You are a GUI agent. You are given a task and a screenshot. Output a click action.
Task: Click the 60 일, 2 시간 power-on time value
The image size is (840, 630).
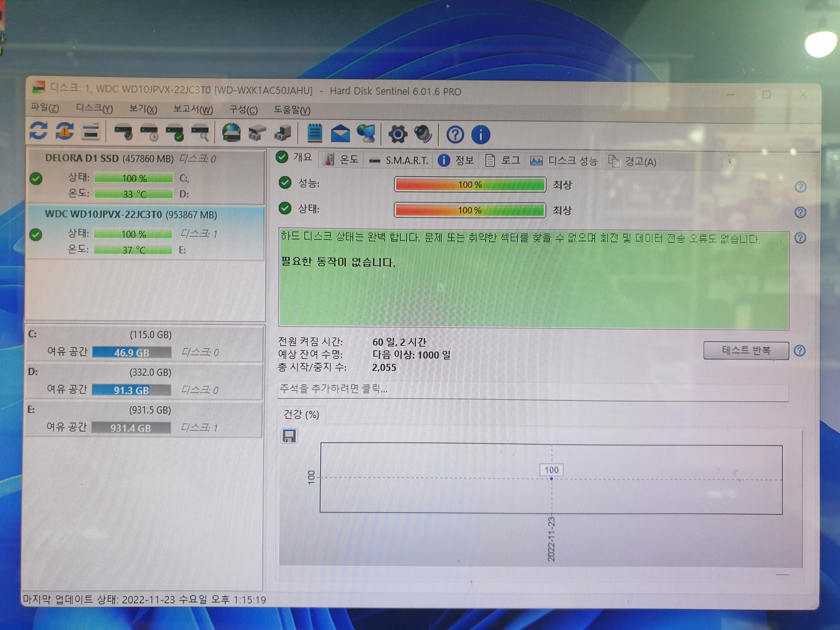point(400,342)
